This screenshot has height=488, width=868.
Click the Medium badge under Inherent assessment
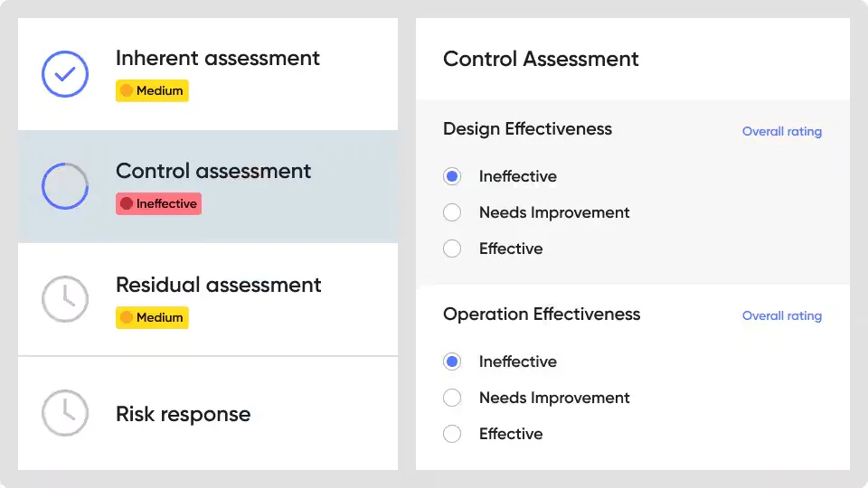click(152, 90)
